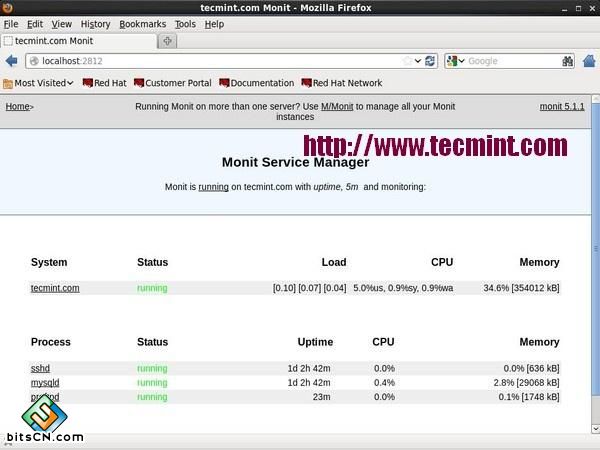This screenshot has height=450, width=600.
Task: Click the Uptime column header
Action: tap(315, 342)
